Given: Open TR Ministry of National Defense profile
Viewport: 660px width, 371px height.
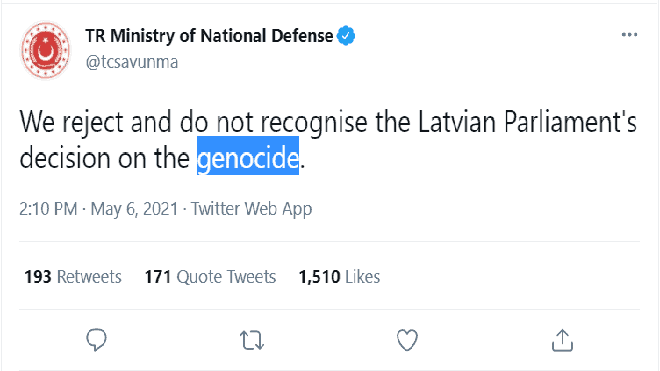Looking at the screenshot, I should 209,36.
